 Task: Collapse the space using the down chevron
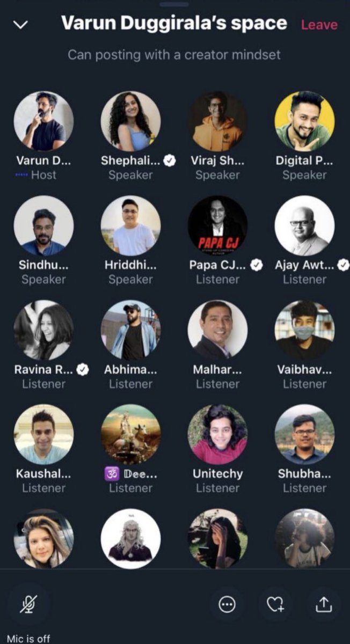(x=20, y=25)
